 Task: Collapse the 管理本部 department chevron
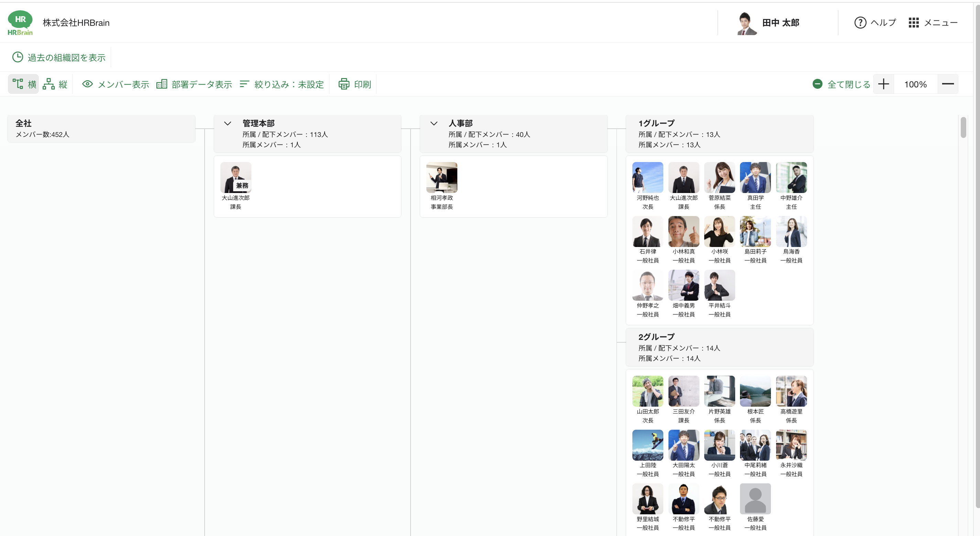click(228, 124)
